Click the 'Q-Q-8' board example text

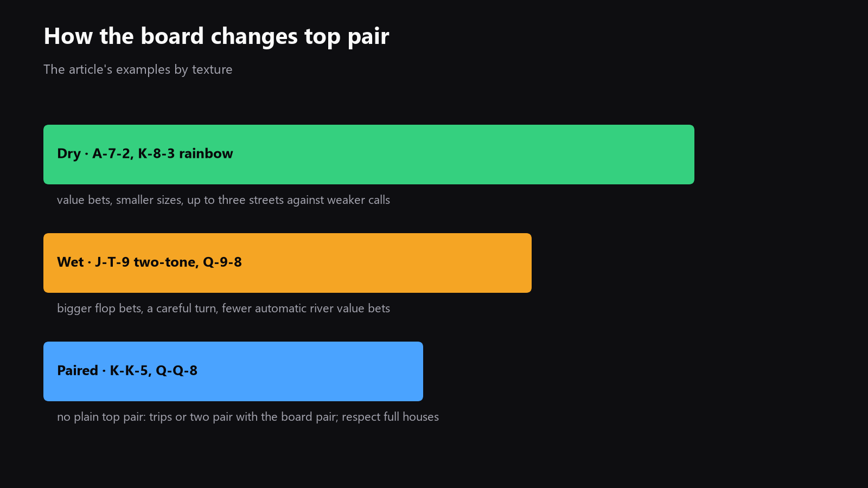click(x=177, y=371)
